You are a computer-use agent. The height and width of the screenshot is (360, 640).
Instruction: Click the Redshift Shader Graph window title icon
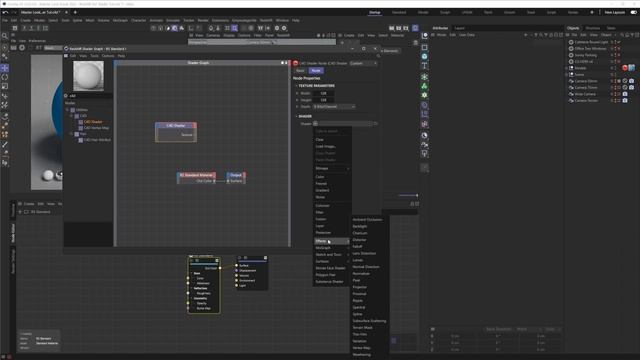pyautogui.click(x=66, y=49)
